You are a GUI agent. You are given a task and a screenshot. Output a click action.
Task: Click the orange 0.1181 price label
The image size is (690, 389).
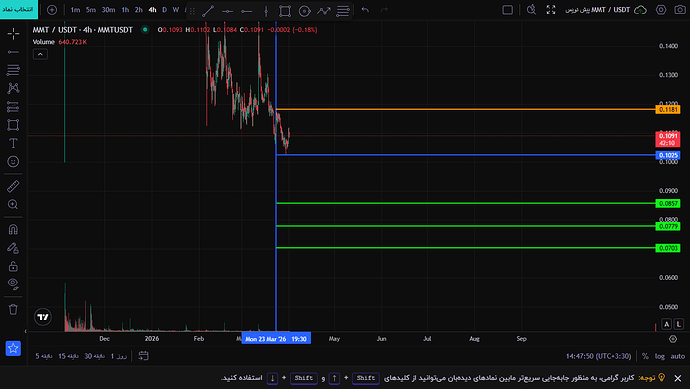click(x=668, y=110)
